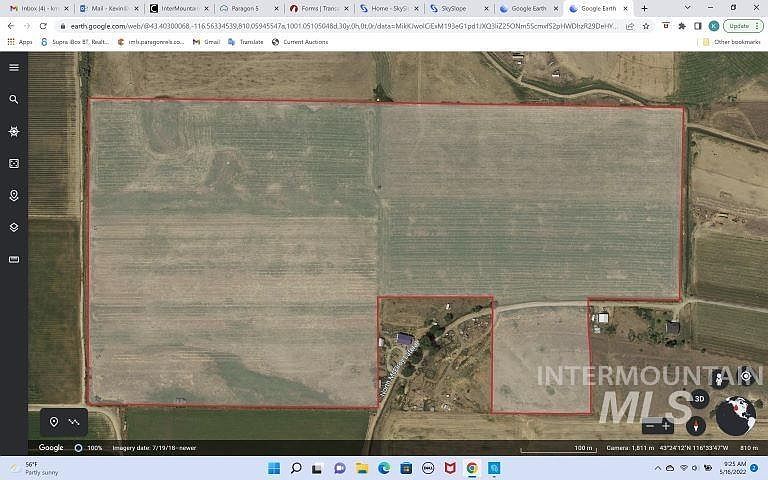Open the Voyager ship-wheel icon
Viewport: 768px width, 480px height.
pos(14,131)
